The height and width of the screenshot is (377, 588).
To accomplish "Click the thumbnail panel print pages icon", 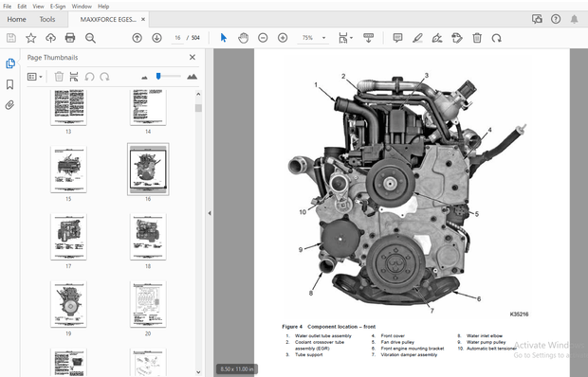I will click(x=74, y=77).
